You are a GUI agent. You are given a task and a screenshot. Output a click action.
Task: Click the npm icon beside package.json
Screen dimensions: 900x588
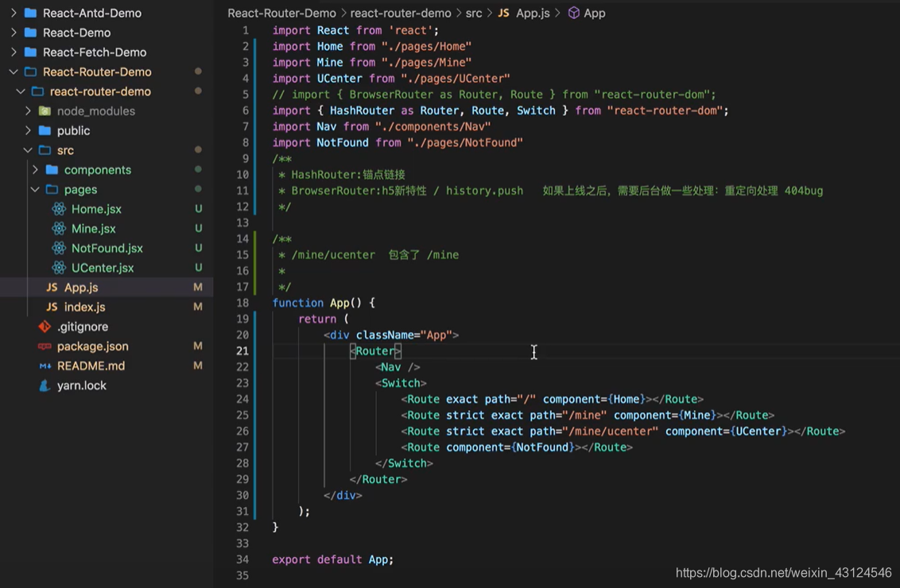coord(45,346)
